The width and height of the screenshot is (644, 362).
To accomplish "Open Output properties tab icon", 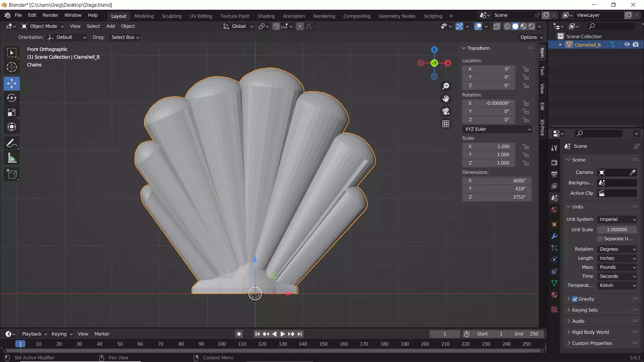I will click(554, 174).
